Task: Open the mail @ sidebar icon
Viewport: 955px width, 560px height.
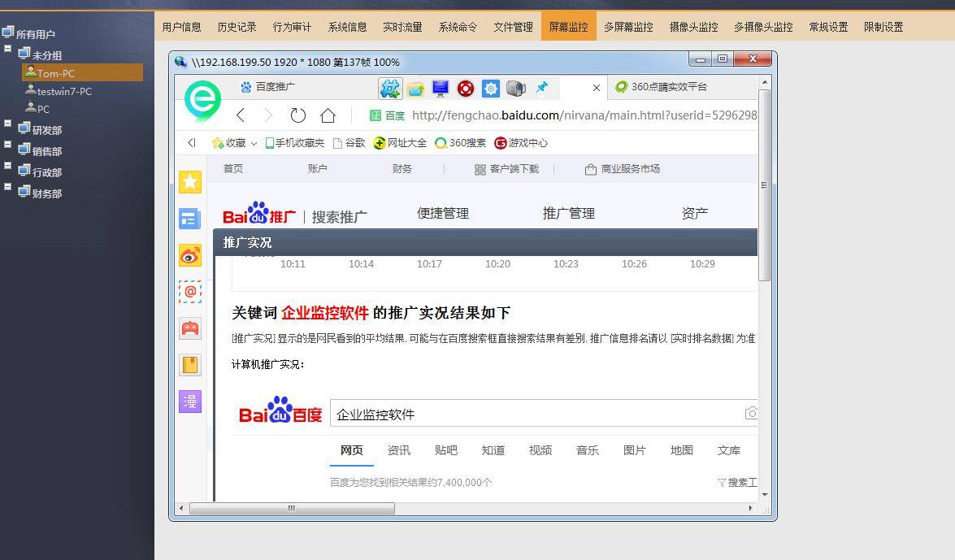Action: (x=190, y=292)
